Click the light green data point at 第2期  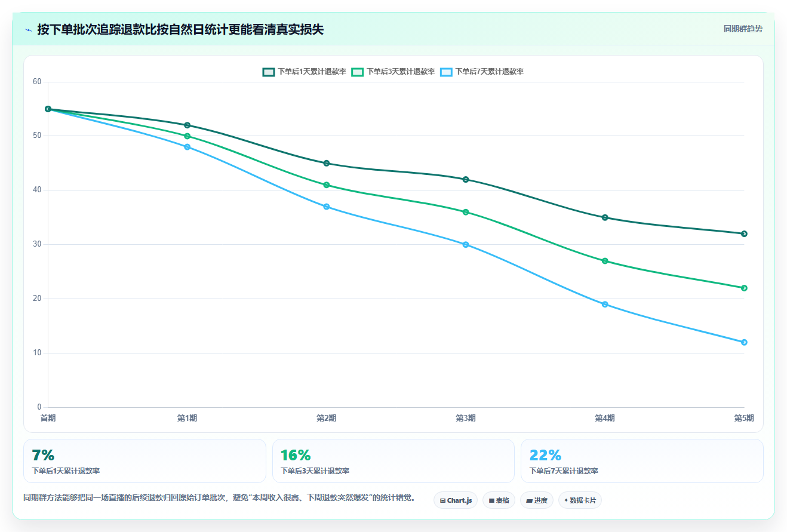point(327,185)
